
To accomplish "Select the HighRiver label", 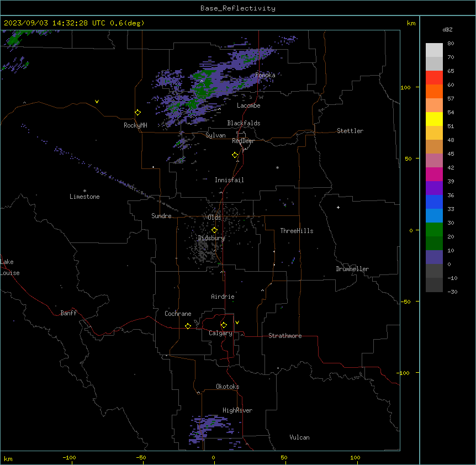I will (x=237, y=410).
